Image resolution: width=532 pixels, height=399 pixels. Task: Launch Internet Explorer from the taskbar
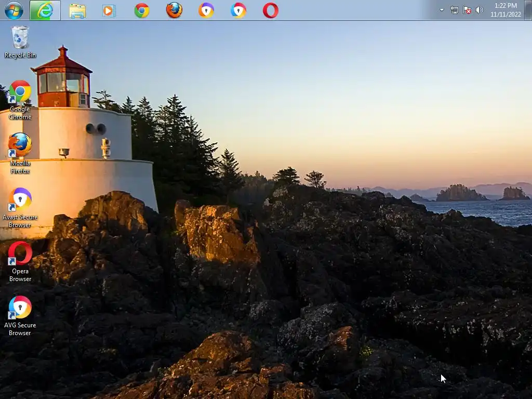coord(45,10)
